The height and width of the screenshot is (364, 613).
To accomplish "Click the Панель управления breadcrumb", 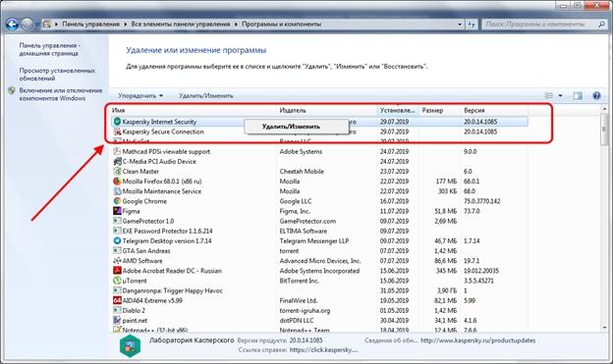I will point(90,25).
